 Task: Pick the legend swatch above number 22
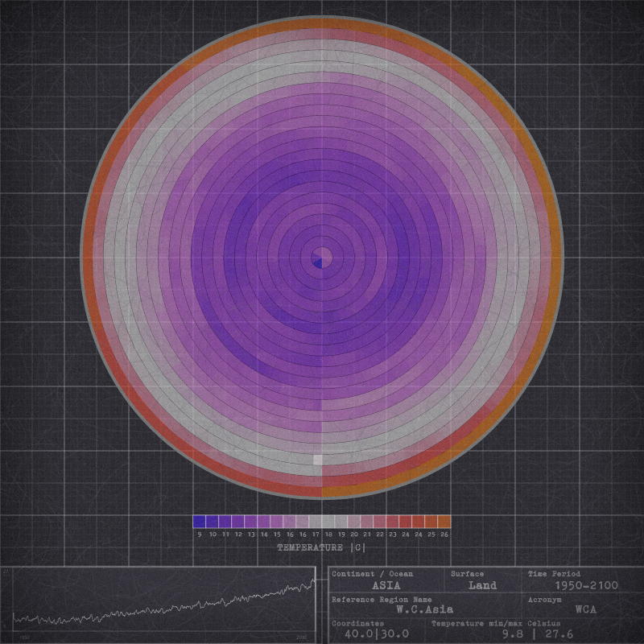pos(380,522)
